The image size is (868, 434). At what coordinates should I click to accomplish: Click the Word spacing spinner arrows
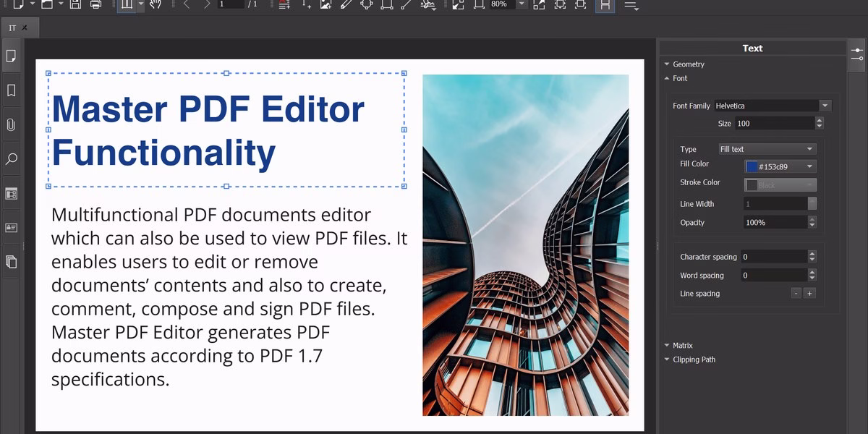tap(812, 275)
